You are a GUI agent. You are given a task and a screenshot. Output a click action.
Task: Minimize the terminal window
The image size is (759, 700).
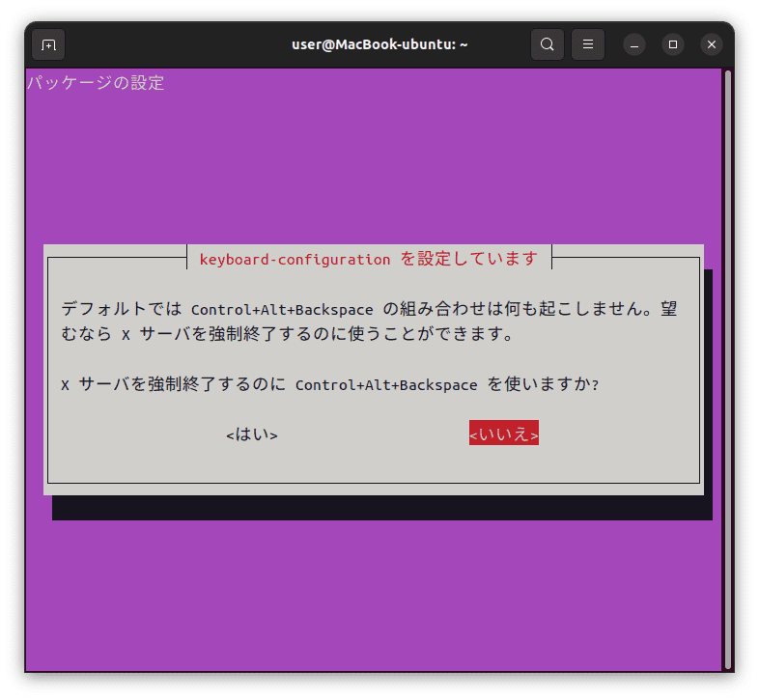click(634, 44)
